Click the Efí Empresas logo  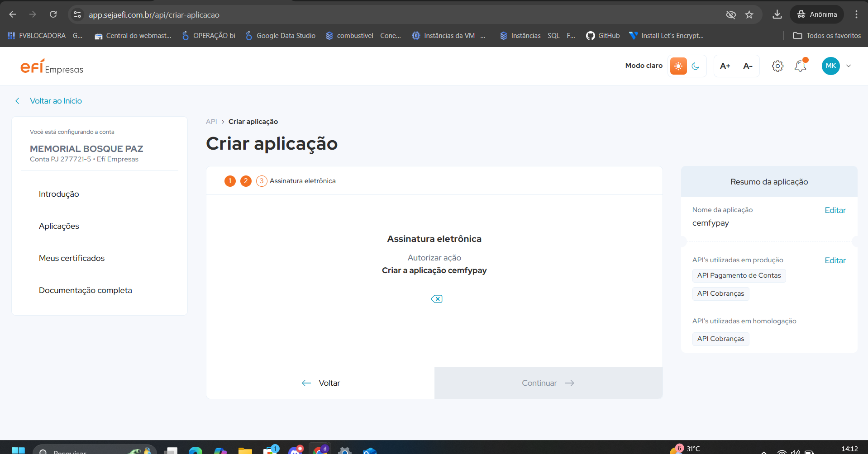tap(52, 66)
